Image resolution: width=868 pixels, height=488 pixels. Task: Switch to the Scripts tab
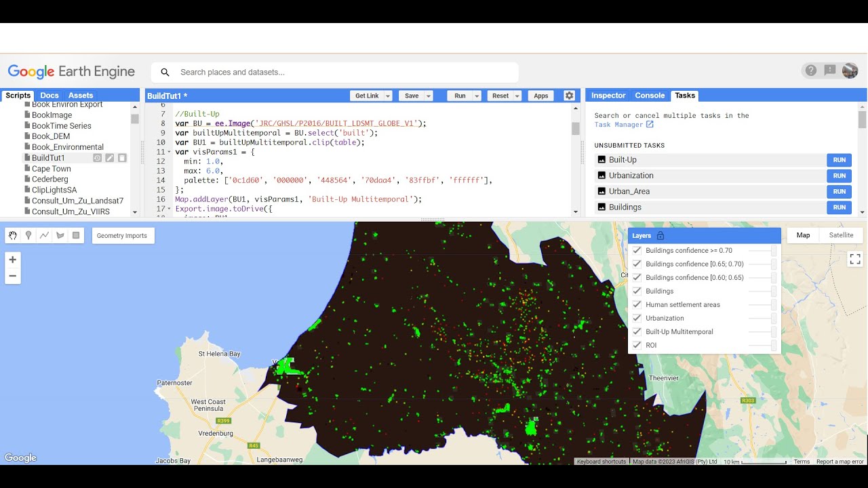coord(18,96)
